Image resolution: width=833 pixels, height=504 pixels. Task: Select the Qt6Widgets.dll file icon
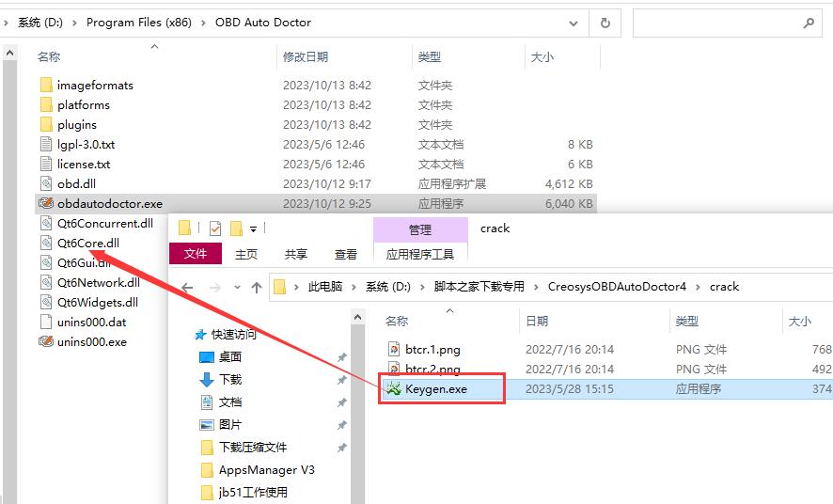[46, 302]
